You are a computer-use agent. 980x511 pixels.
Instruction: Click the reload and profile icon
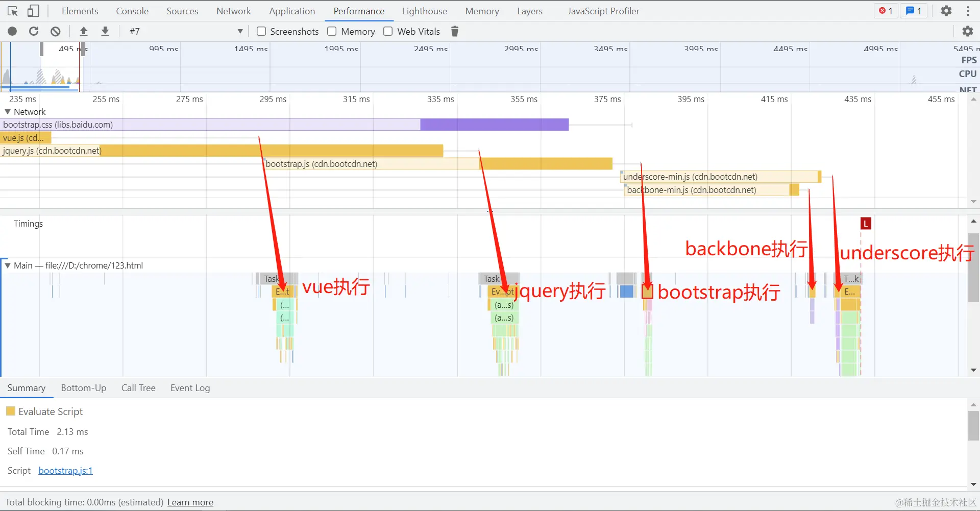[34, 31]
